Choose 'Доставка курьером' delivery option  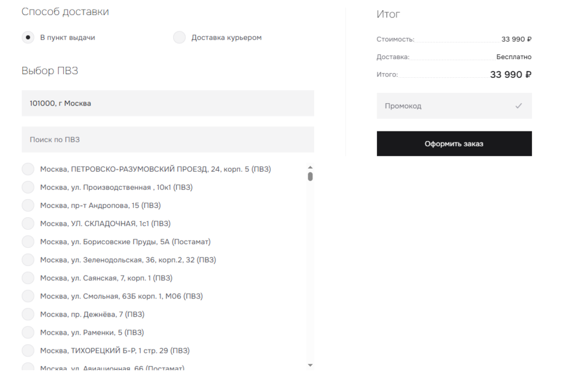(179, 37)
